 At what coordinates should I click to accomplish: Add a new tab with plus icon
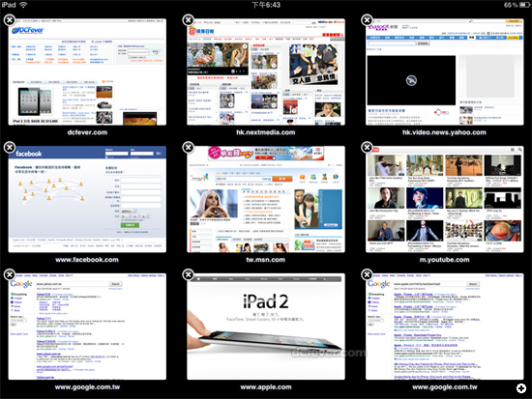coord(521,388)
